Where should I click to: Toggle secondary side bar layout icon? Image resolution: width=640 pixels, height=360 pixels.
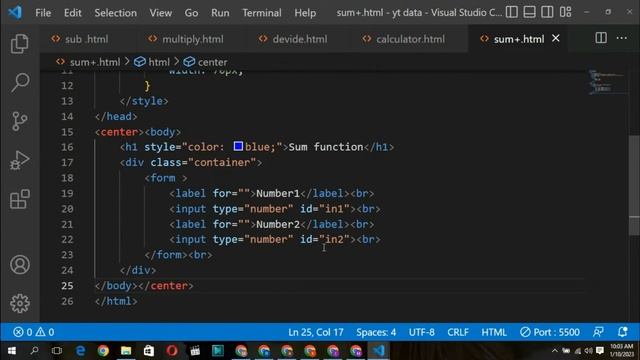tap(547, 12)
